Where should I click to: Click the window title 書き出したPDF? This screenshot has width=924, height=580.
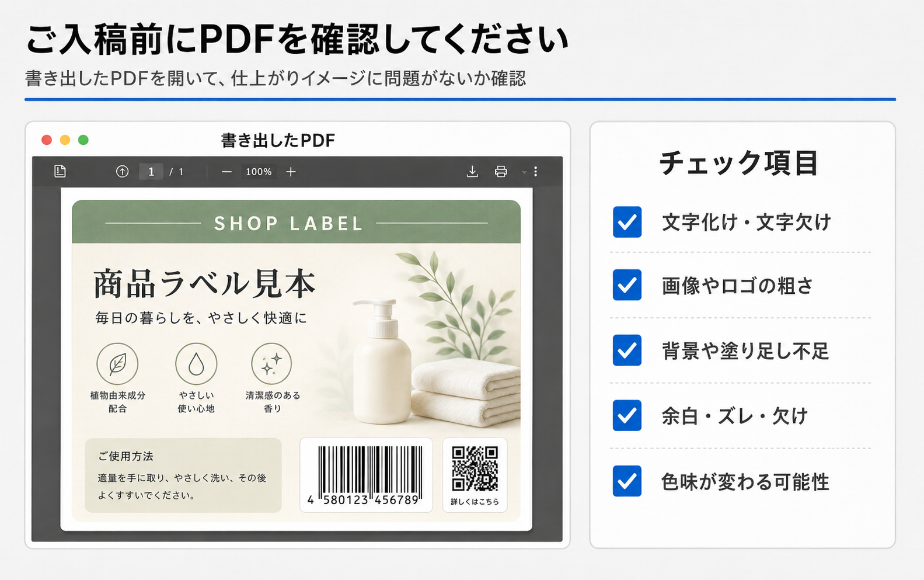[x=278, y=141]
